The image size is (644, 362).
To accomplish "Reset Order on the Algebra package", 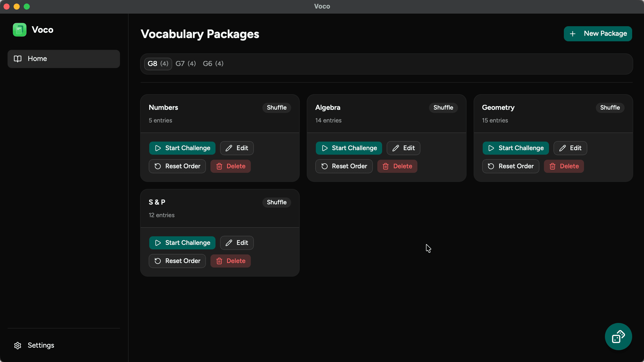I will tap(344, 166).
